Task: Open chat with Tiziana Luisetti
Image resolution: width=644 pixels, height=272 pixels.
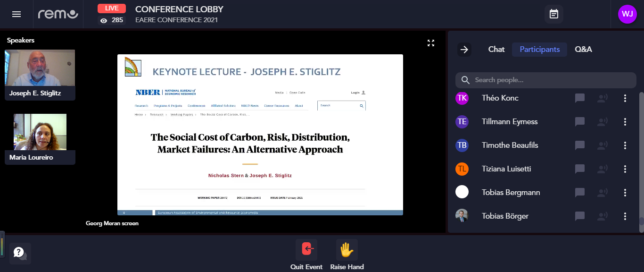Action: (x=580, y=169)
